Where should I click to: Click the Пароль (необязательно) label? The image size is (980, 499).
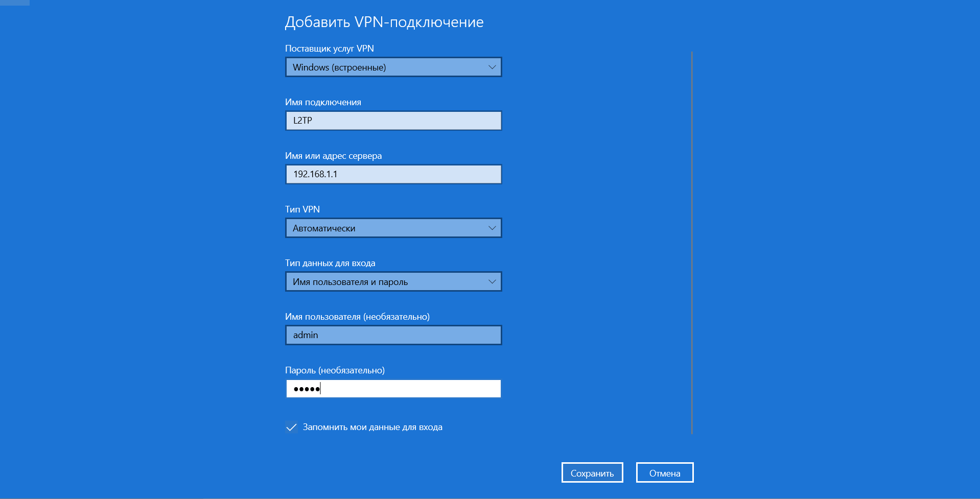[335, 370]
